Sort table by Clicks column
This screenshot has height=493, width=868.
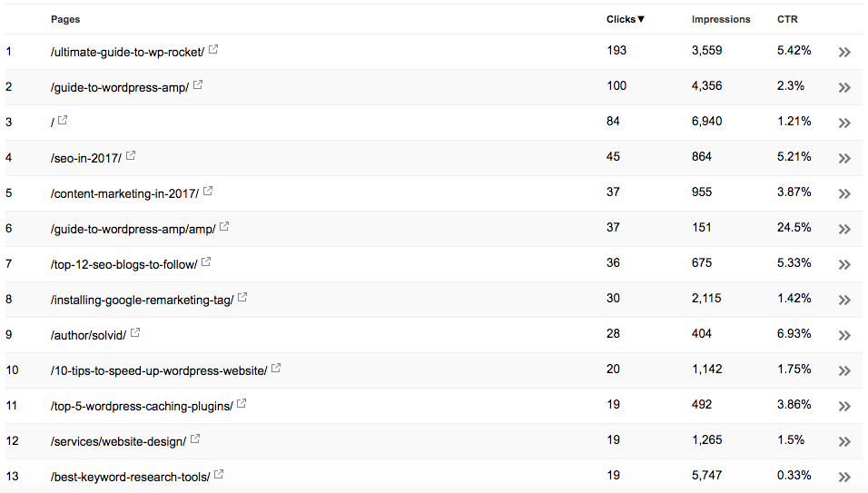[625, 19]
